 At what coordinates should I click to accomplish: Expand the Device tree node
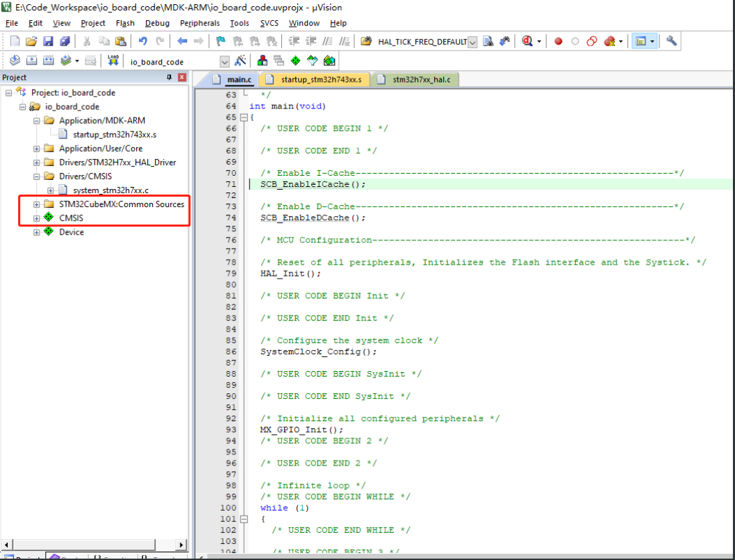36,232
